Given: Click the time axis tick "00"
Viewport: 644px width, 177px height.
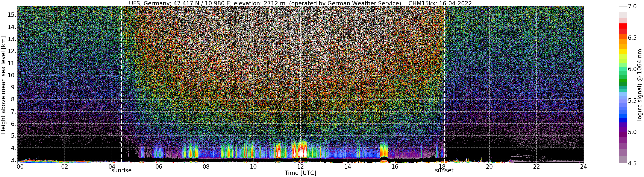Looking at the screenshot, I should pyautogui.click(x=20, y=166).
